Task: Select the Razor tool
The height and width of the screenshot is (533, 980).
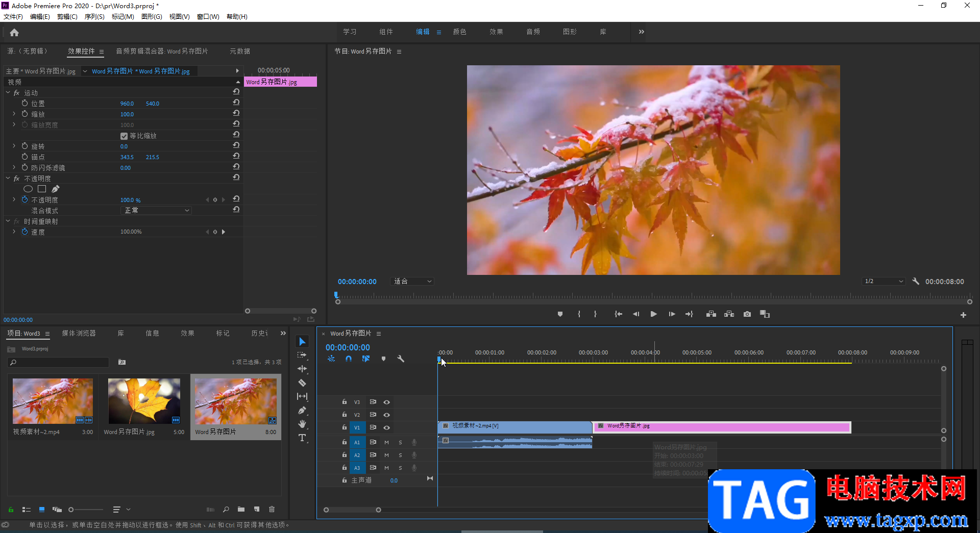Action: (x=302, y=383)
